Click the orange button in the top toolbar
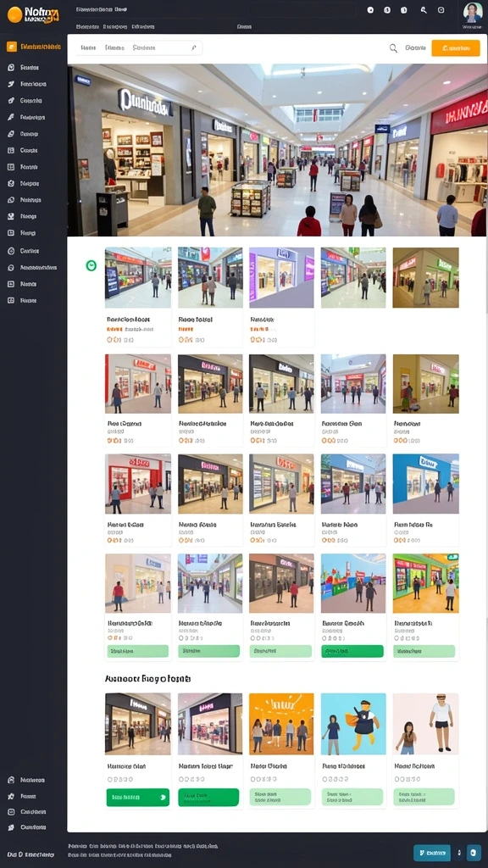This screenshot has height=868, width=488. pos(455,48)
